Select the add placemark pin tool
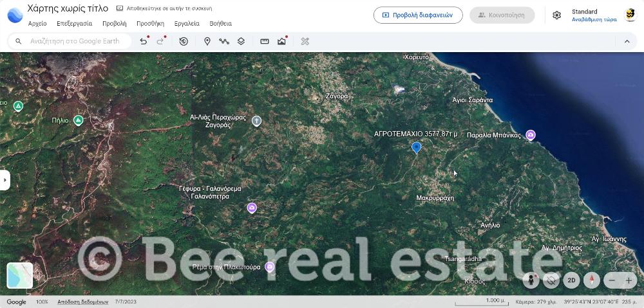The height and width of the screenshot is (308, 644). pyautogui.click(x=207, y=41)
